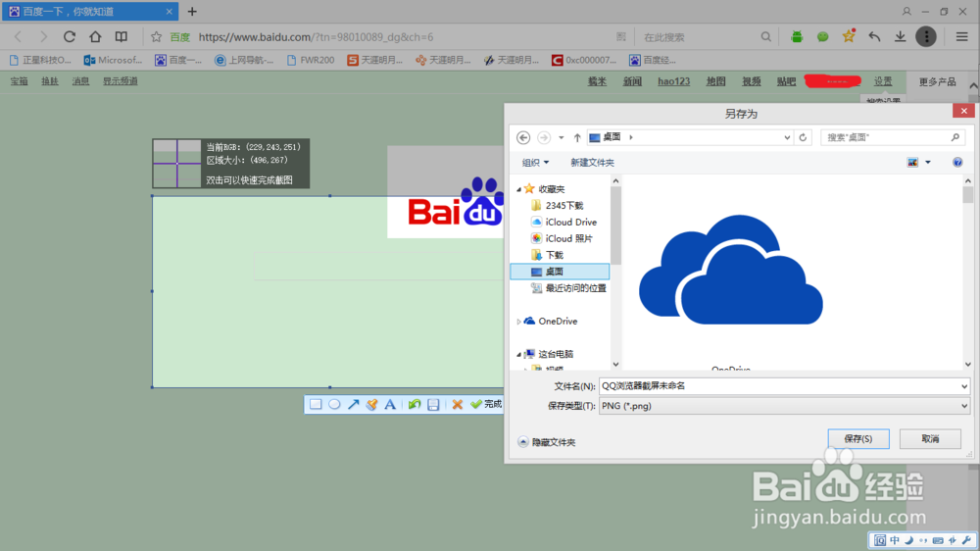The image size is (980, 551).
Task: Open 设置 on the Baidu page
Action: 883,81
